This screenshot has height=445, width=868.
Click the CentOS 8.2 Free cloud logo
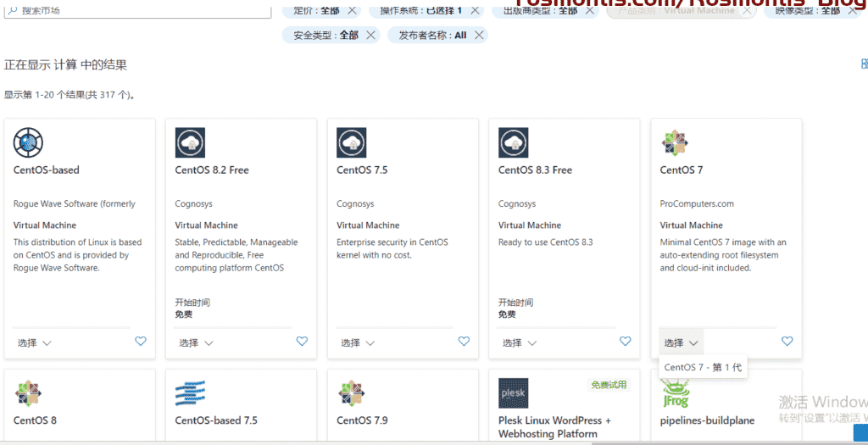(190, 142)
